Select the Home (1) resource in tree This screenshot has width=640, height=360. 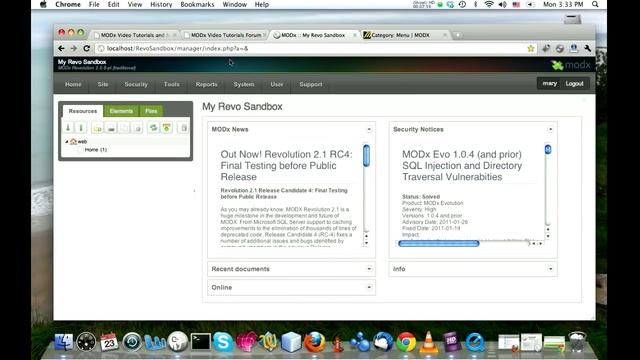(96, 150)
